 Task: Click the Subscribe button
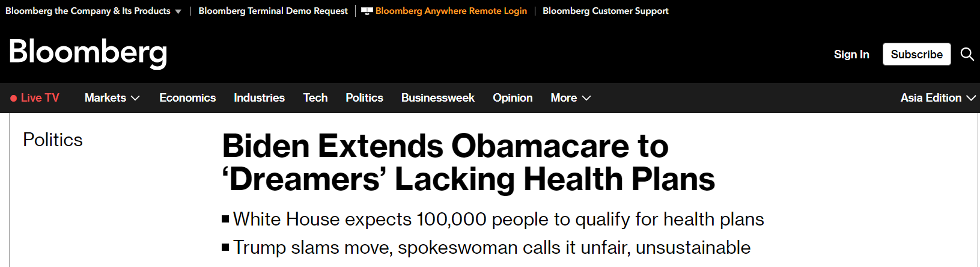(x=916, y=54)
